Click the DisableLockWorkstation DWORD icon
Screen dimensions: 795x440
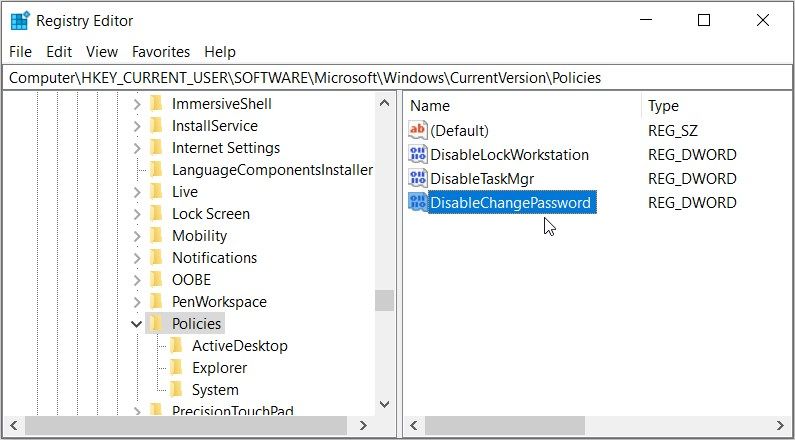coord(418,154)
